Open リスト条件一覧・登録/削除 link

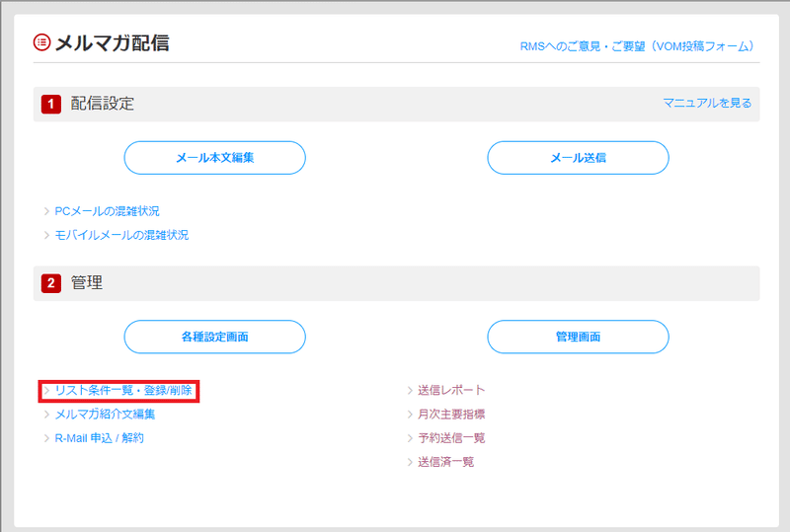click(123, 391)
